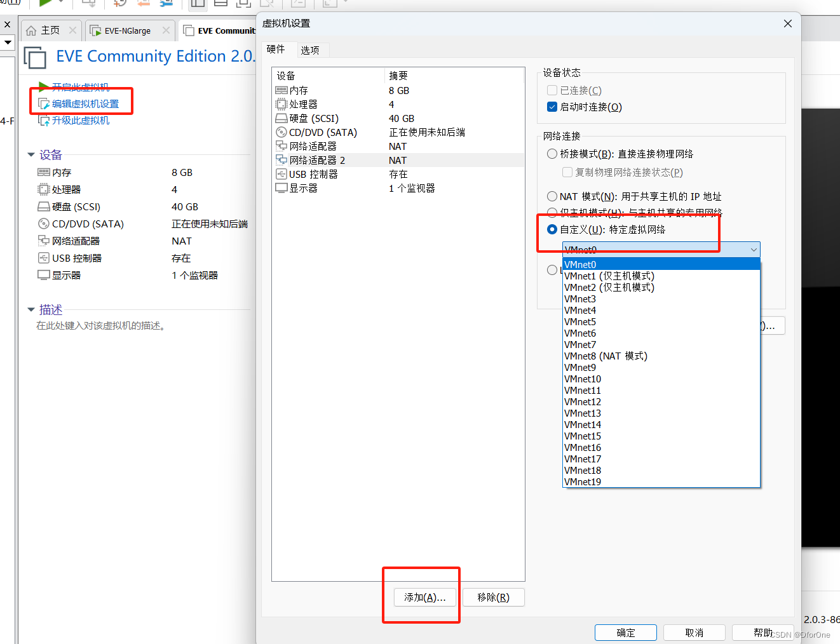
Task: Collapse the VMnet0 combo box arrow
Action: tap(754, 250)
